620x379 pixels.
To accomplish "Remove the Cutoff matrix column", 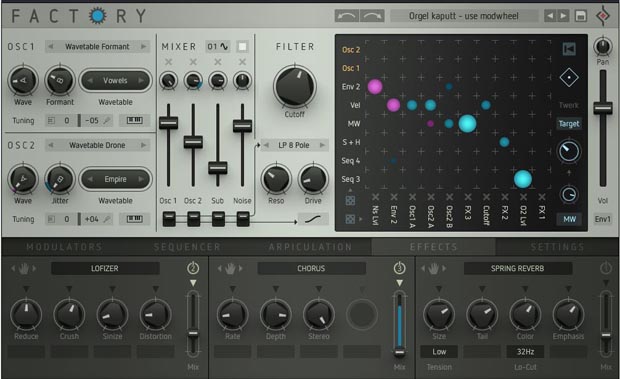I will pyautogui.click(x=486, y=197).
